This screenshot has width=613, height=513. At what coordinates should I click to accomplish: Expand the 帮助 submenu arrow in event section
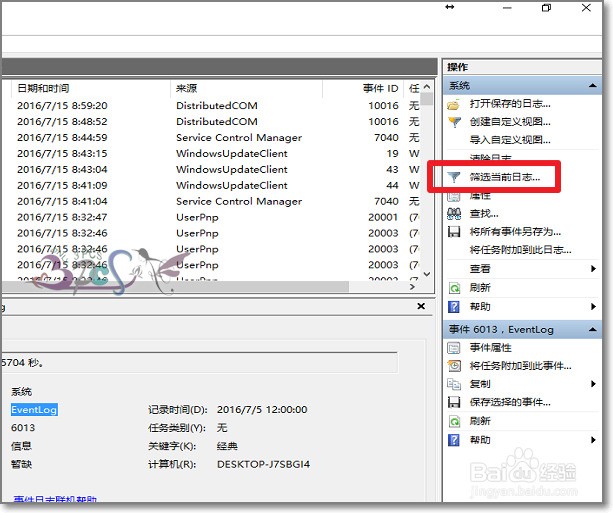click(x=593, y=440)
